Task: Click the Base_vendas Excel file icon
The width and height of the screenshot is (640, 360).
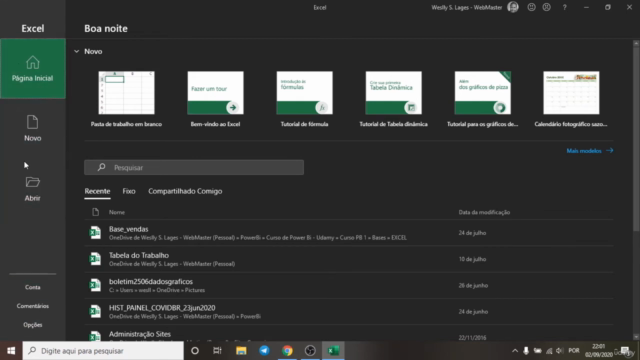Action: (x=95, y=233)
